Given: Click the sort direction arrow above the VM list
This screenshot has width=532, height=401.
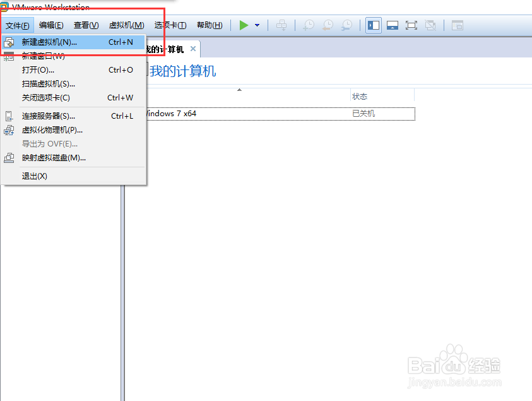Looking at the screenshot, I should click(x=239, y=90).
